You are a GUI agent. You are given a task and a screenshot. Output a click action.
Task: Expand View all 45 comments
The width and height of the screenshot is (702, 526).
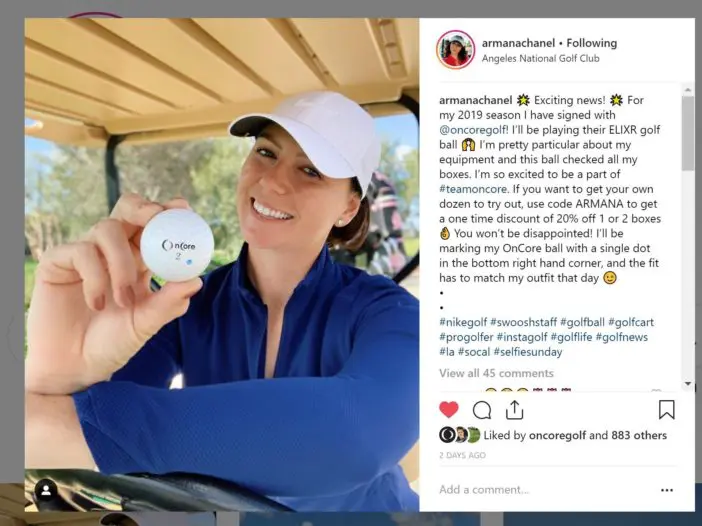point(496,373)
